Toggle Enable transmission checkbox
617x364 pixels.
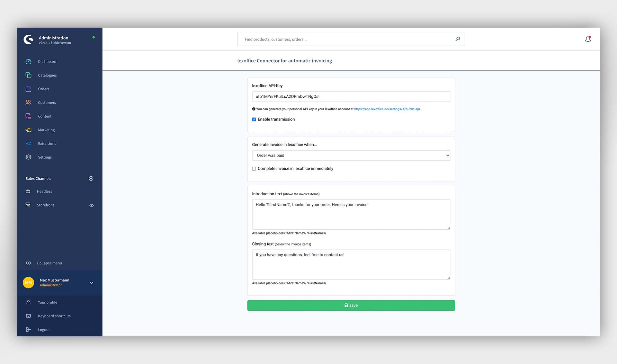(254, 120)
